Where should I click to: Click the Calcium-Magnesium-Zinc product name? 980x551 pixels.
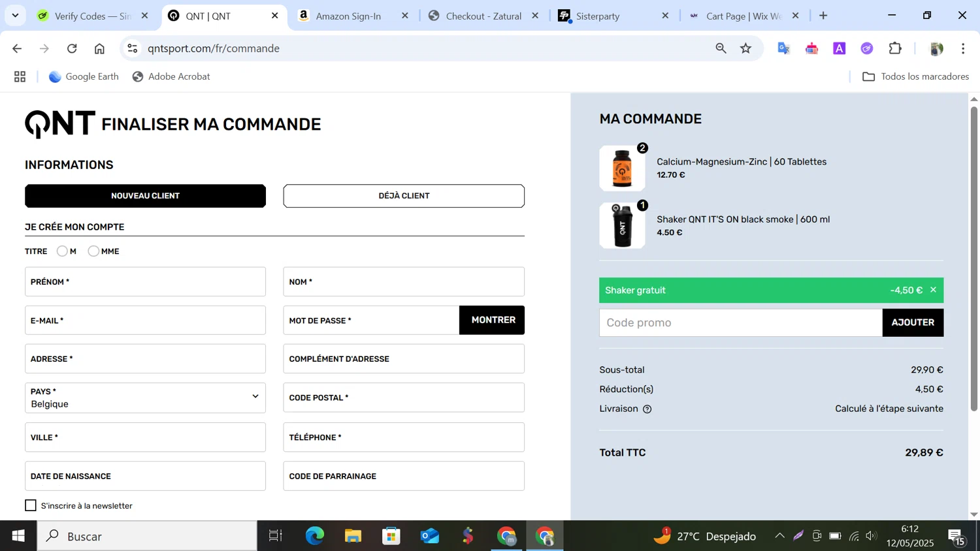click(742, 162)
